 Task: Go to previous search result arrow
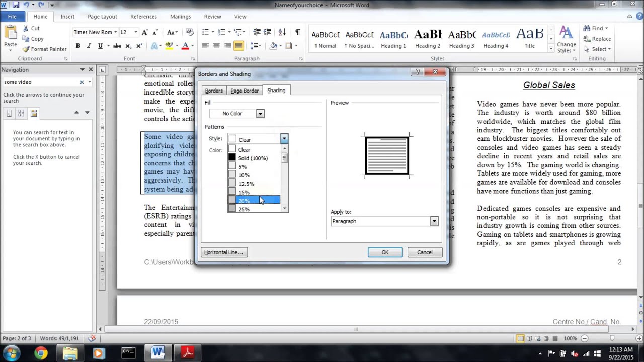tap(76, 113)
